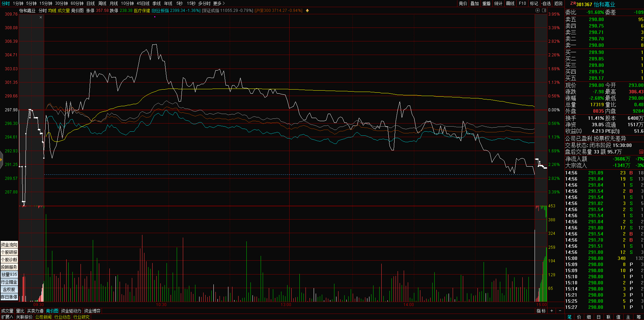
Task: Open the 指标 indicator selector
Action: point(541,311)
